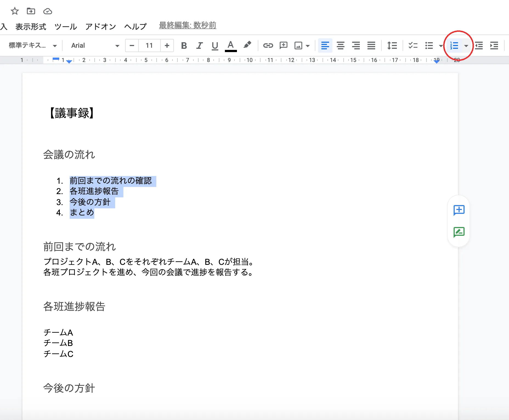509x420 pixels.
Task: Check the cloud save status icon
Action: pyautogui.click(x=48, y=11)
